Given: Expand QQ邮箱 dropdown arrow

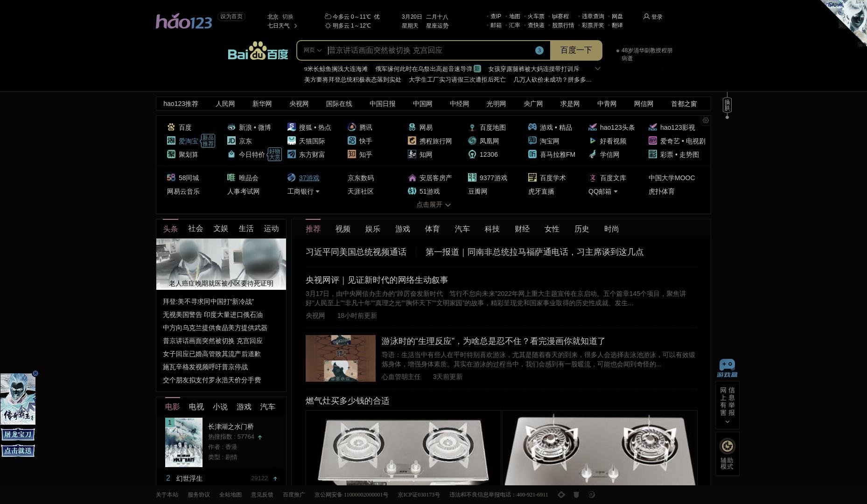Looking at the screenshot, I should coord(615,191).
